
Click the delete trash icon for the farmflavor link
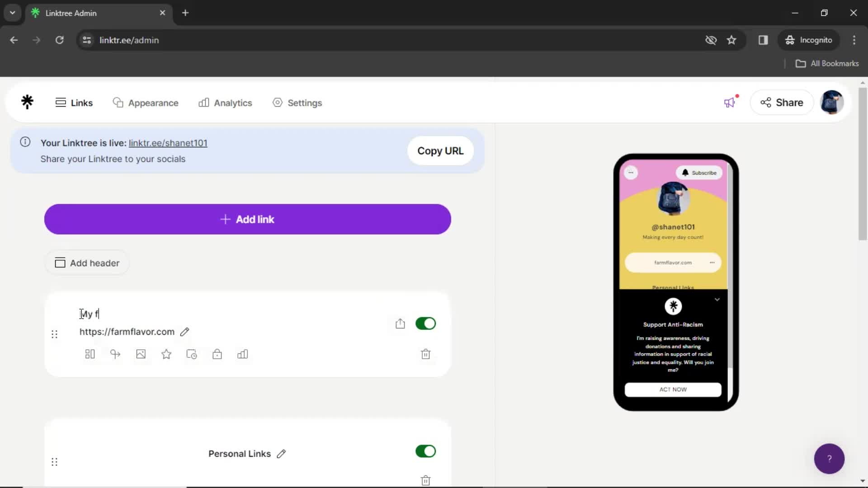426,354
